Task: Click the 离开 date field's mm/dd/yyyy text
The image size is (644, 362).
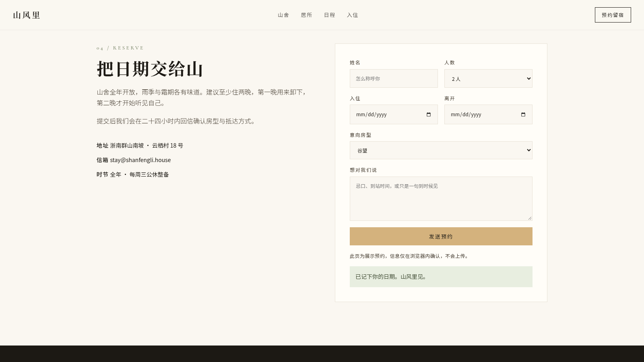Action: (466, 115)
